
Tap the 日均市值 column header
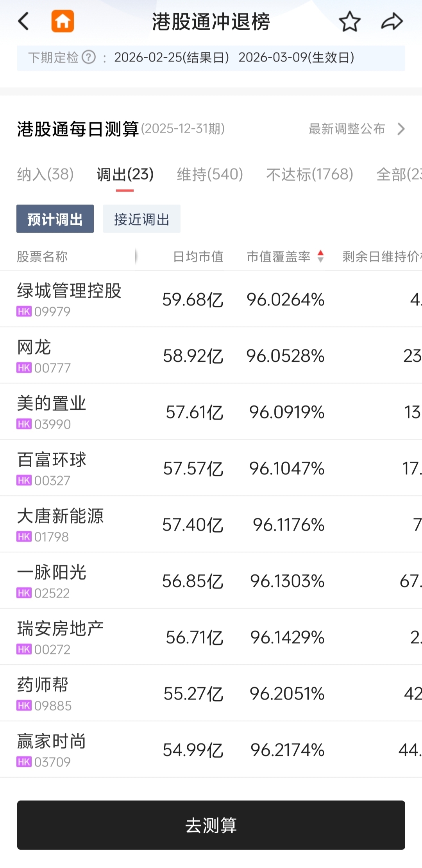coord(198,256)
